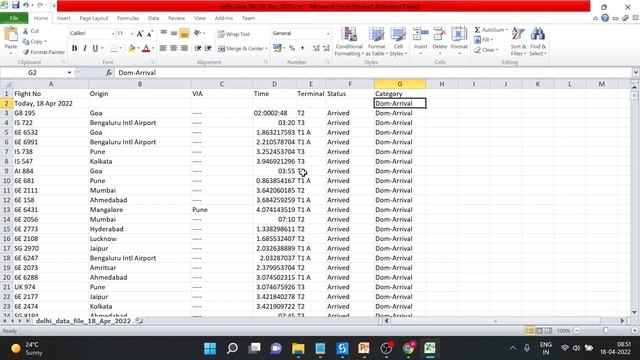Image resolution: width=640 pixels, height=360 pixels.
Task: Switch to the Formulas tab
Action: point(128,18)
